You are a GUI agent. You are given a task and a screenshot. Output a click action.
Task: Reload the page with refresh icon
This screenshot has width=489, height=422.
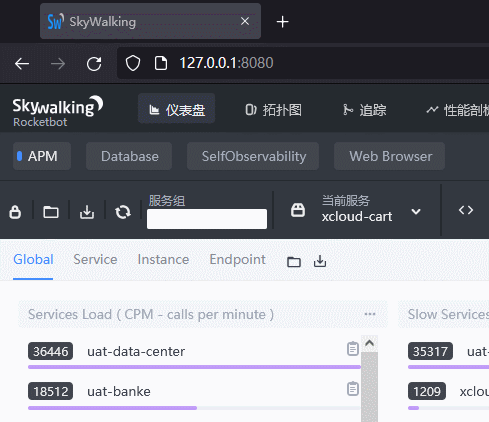(94, 63)
